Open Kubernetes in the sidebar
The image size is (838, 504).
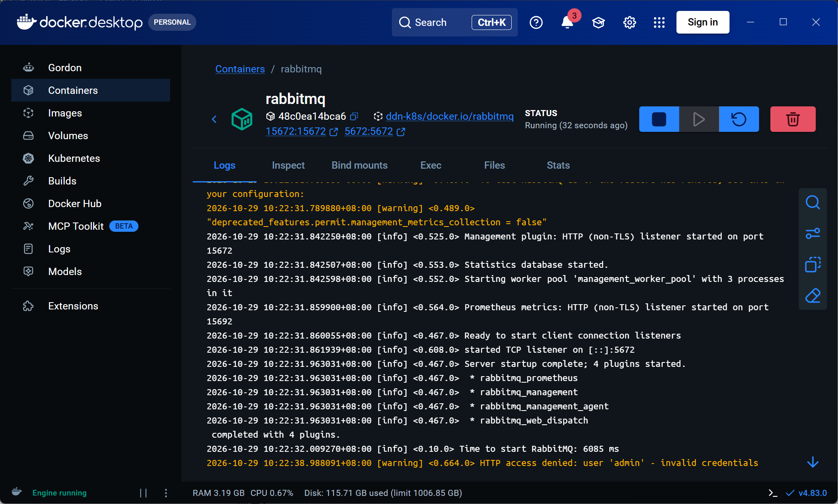pos(91,158)
